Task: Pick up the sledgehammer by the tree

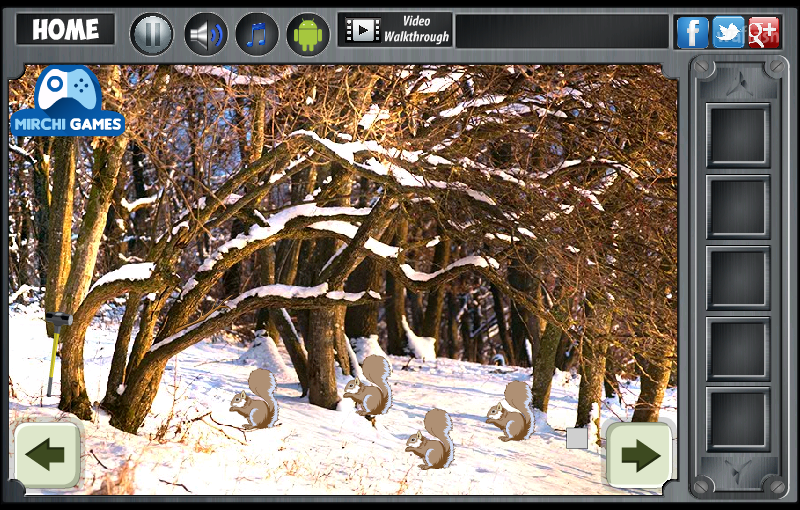Action: coord(56,354)
